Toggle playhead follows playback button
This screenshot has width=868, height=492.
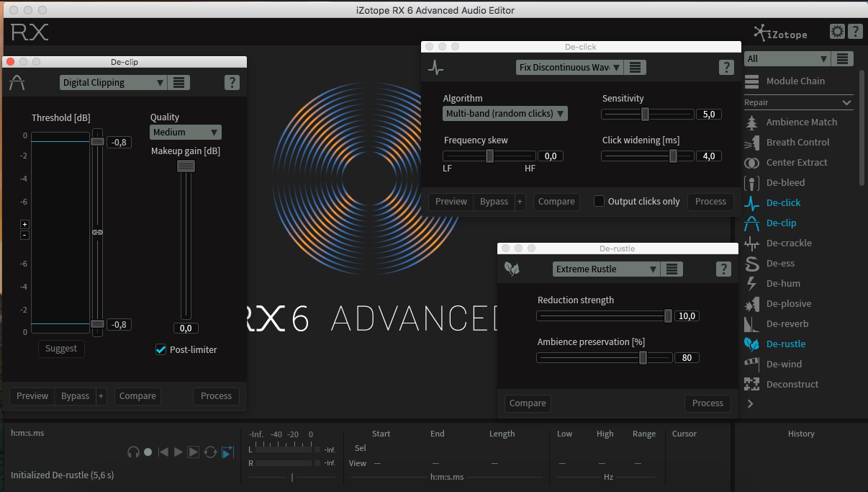pos(227,452)
